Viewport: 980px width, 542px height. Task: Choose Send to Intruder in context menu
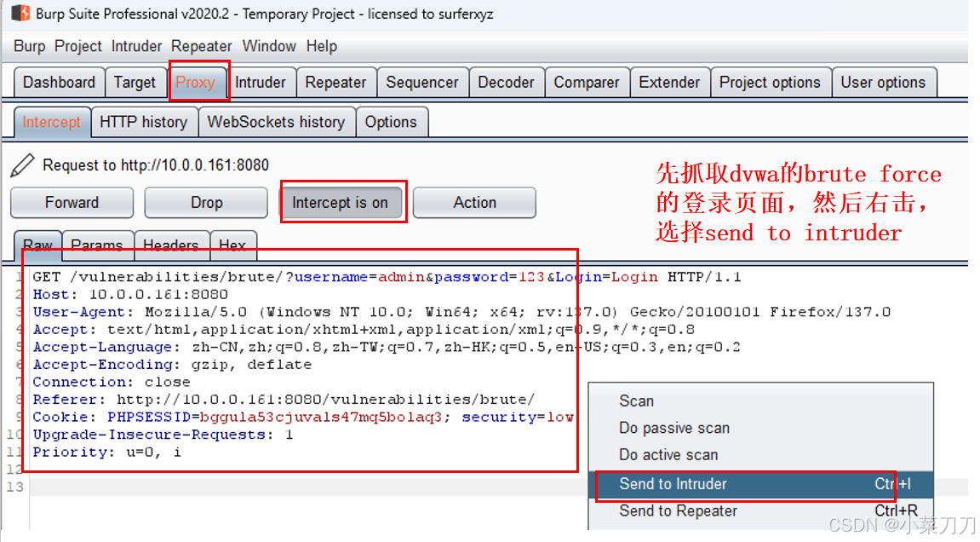(x=760, y=484)
